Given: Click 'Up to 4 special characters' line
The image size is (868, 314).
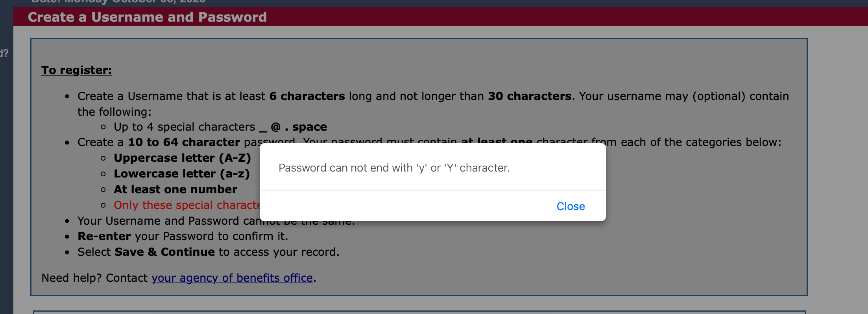Looking at the screenshot, I should pos(184,127).
